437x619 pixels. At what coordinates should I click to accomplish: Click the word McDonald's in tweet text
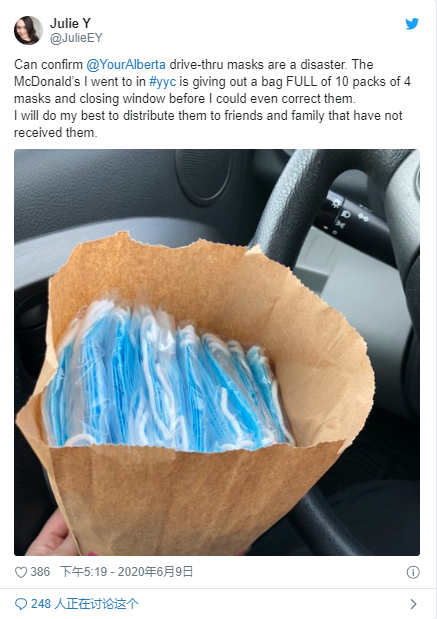[x=47, y=82]
